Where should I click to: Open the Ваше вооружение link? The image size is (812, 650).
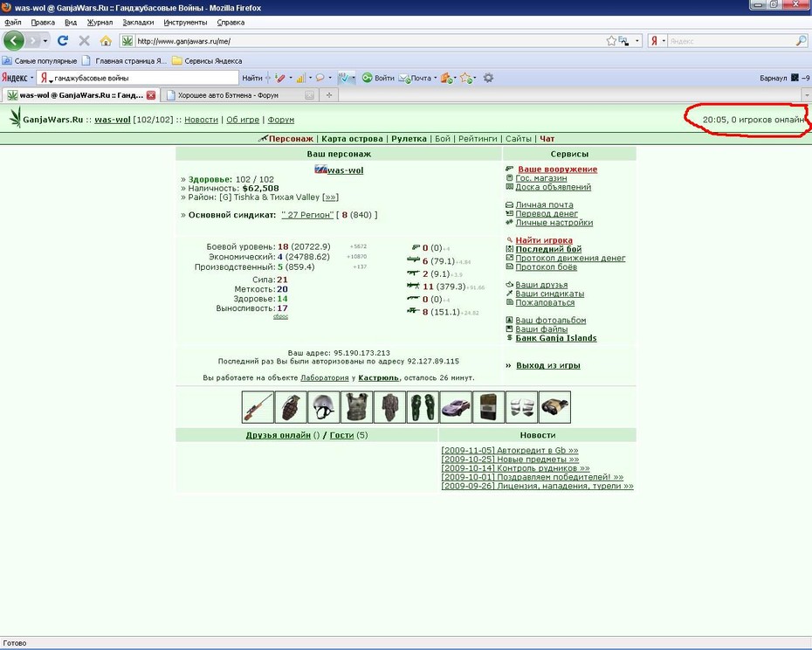point(557,169)
